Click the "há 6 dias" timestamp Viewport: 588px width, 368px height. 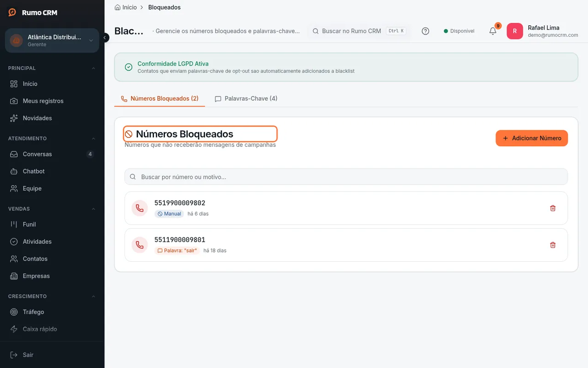pos(198,214)
